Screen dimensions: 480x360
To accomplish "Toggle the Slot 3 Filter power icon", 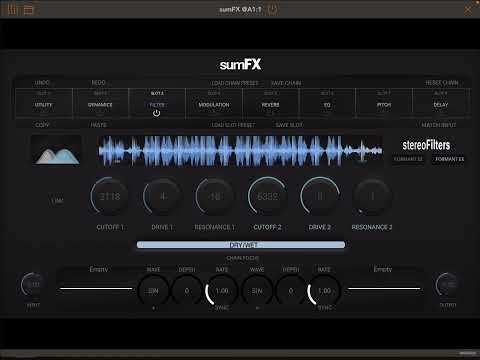I will [x=156, y=113].
